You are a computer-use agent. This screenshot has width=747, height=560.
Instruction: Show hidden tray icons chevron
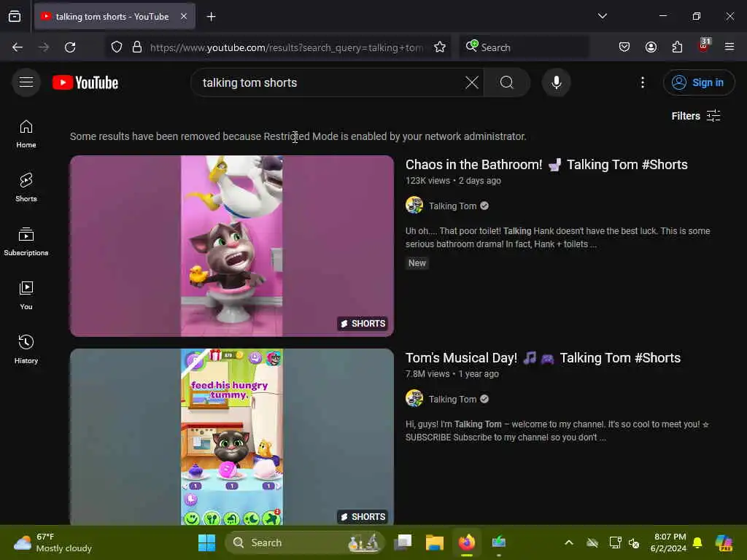568,542
